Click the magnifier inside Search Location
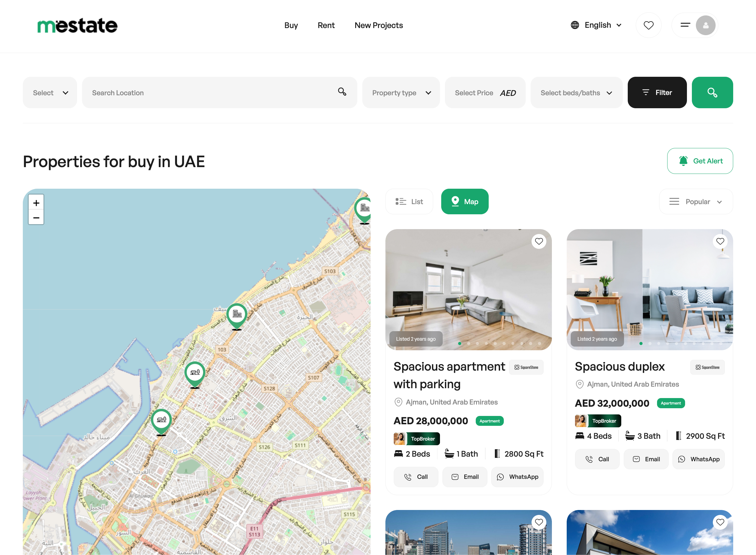This screenshot has width=756, height=555. click(342, 92)
